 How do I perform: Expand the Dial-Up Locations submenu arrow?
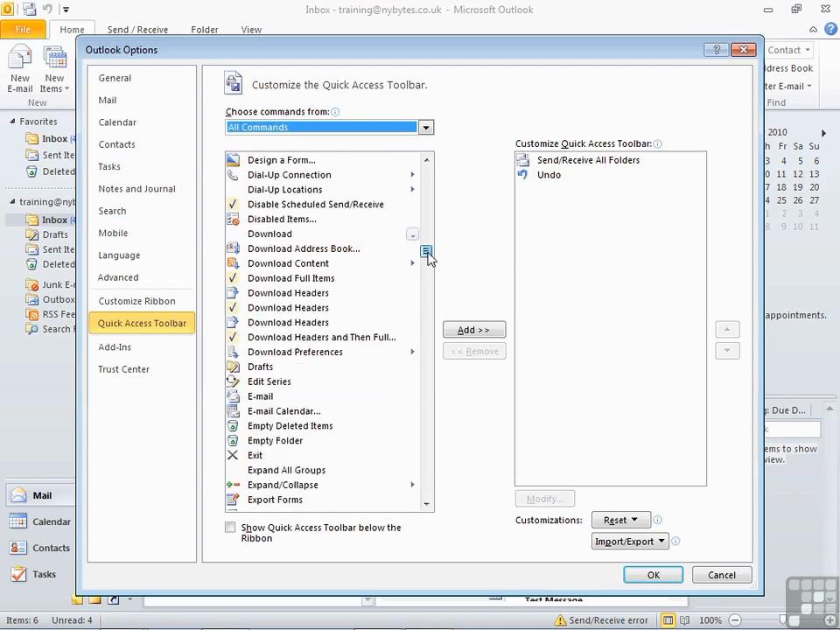pos(412,189)
